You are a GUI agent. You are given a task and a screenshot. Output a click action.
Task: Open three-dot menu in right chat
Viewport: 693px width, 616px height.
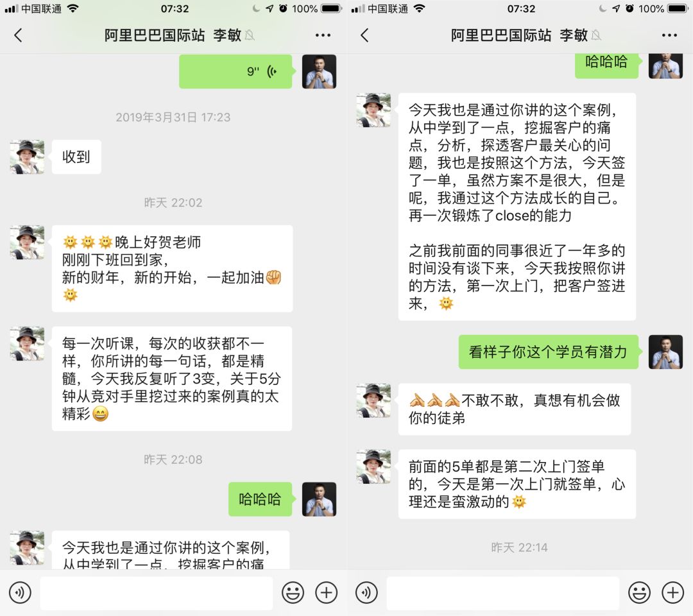coord(669,35)
